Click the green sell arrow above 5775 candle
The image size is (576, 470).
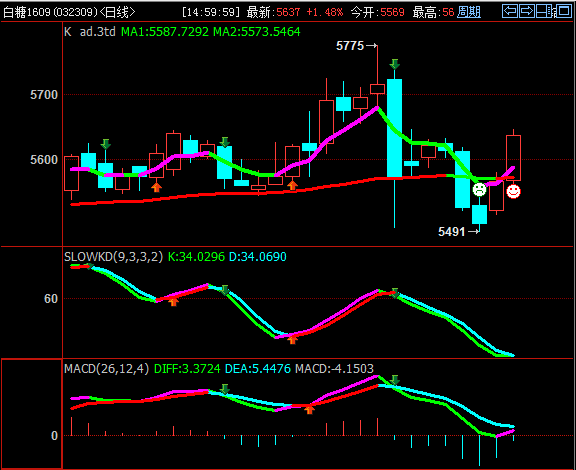(395, 64)
